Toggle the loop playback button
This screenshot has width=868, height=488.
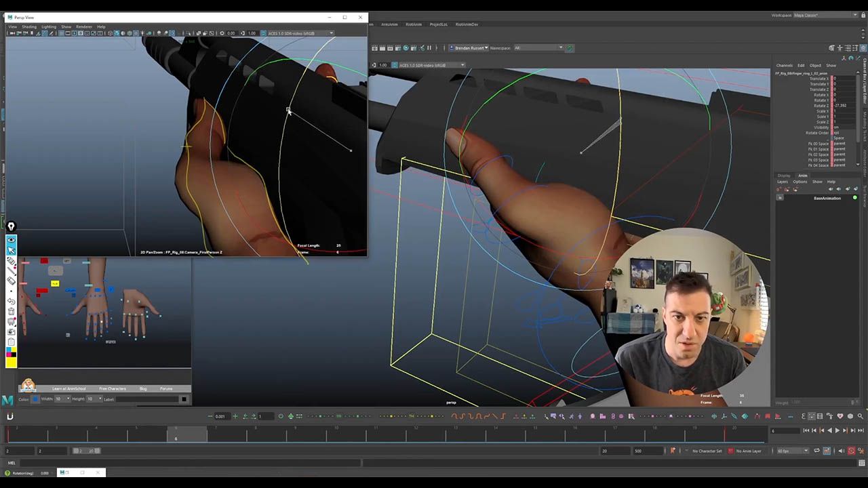817,451
